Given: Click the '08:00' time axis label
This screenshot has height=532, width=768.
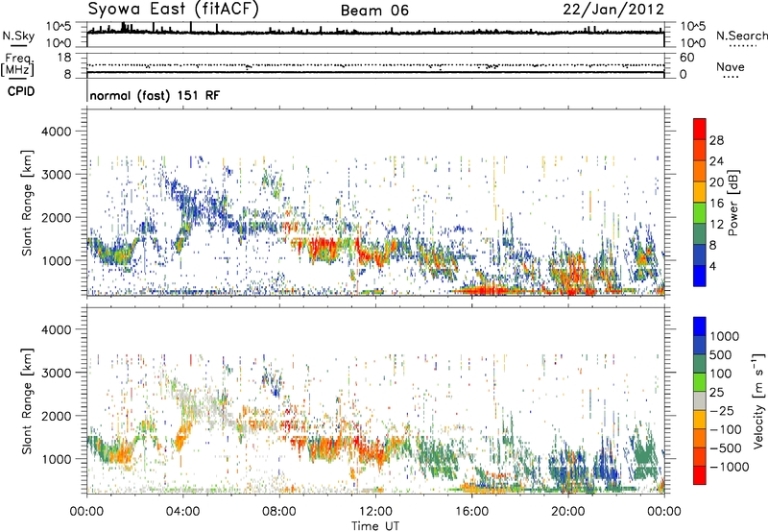Looking at the screenshot, I should coord(279,512).
